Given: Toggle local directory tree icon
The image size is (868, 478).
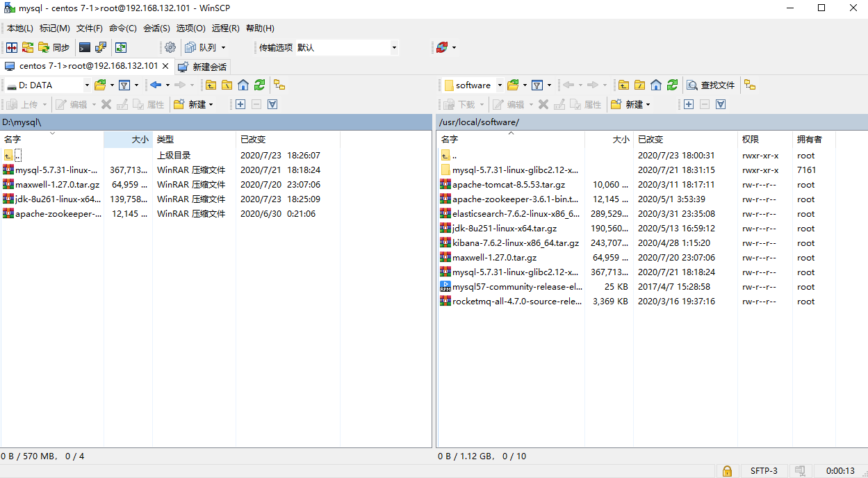Looking at the screenshot, I should click(x=279, y=85).
